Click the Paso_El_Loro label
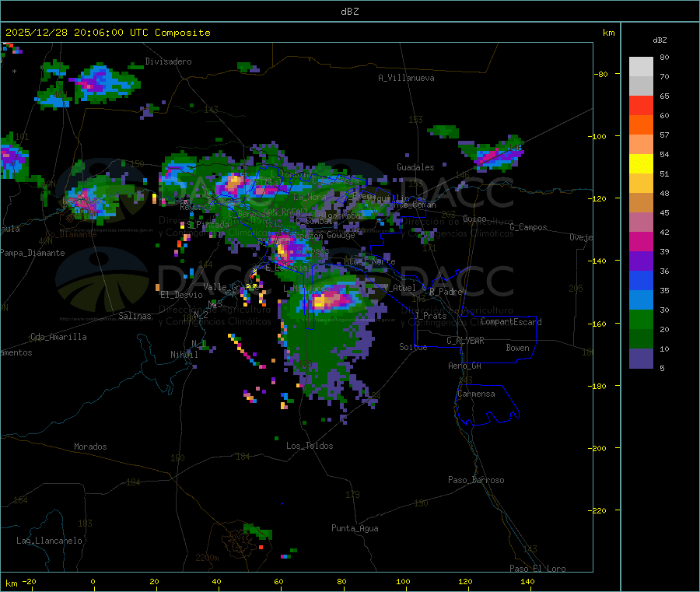The height and width of the screenshot is (592, 700). tap(538, 569)
